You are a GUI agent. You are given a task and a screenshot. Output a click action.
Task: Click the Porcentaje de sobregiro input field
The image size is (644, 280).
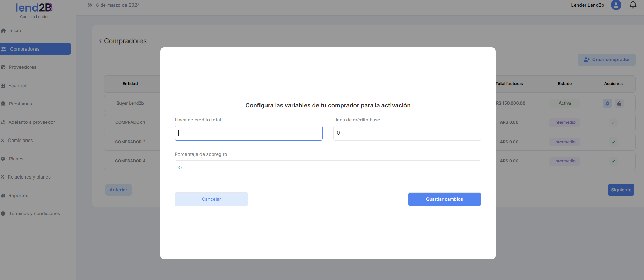click(328, 168)
